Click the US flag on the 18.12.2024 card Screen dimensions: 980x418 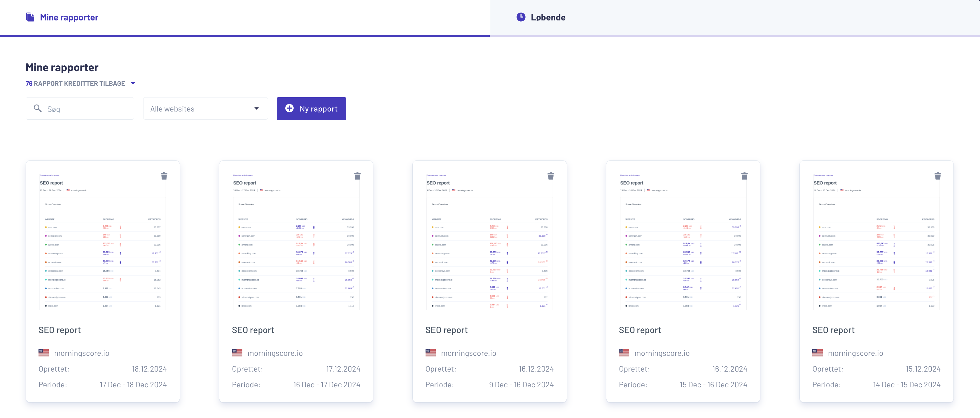[x=44, y=353]
